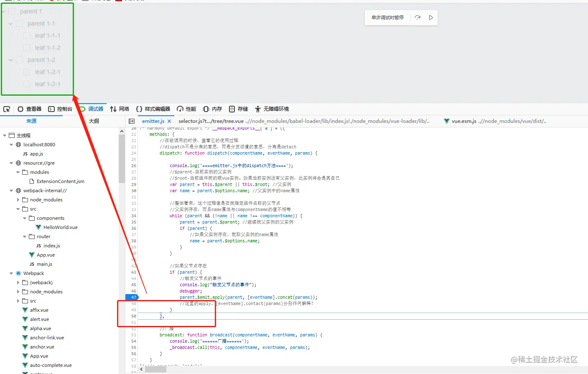The height and width of the screenshot is (374, 588).
Task: Click the JS icon beside index.js
Action: tap(38, 246)
